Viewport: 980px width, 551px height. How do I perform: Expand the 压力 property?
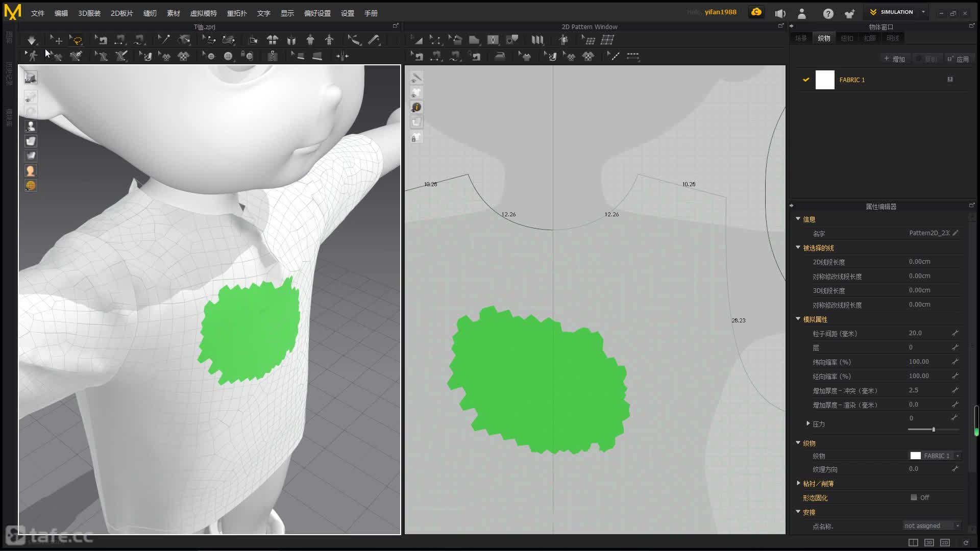click(x=808, y=423)
